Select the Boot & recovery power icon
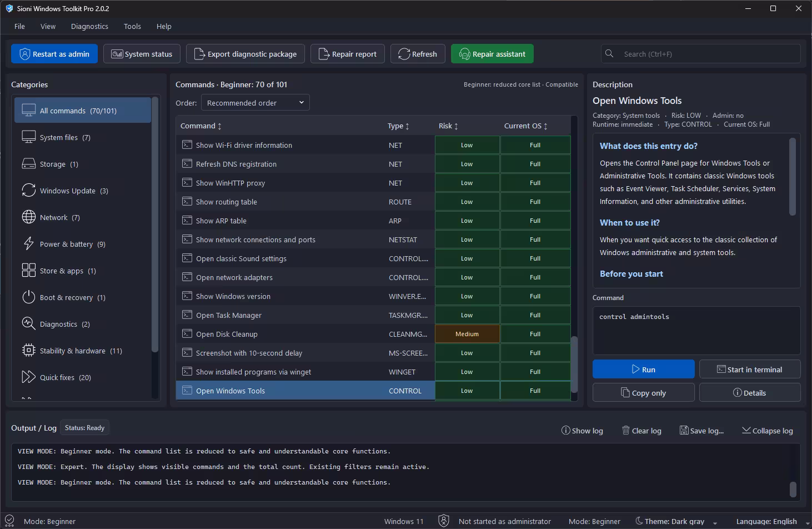This screenshot has height=529, width=812. coord(29,297)
